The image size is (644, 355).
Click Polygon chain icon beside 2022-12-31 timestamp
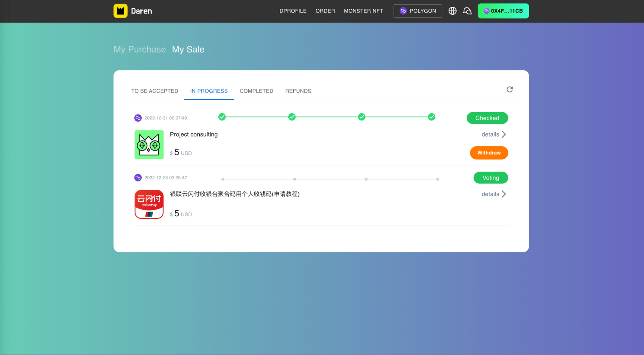138,118
